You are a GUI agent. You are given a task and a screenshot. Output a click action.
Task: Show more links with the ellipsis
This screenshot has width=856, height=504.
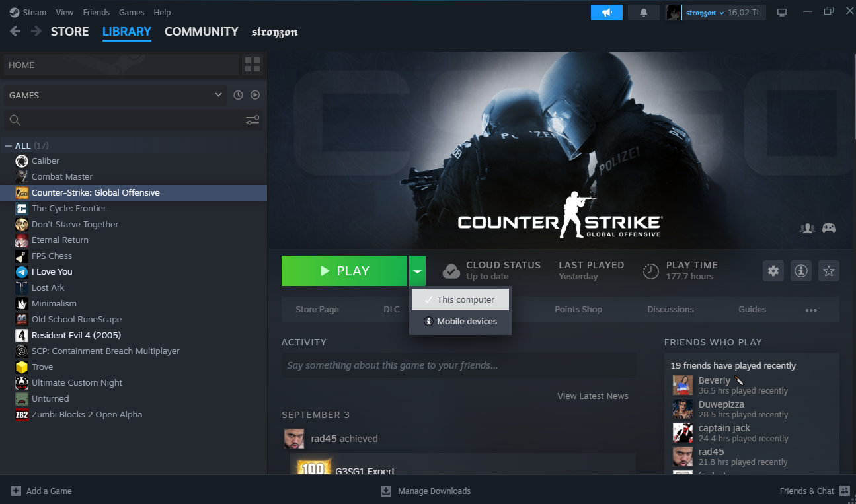(811, 310)
